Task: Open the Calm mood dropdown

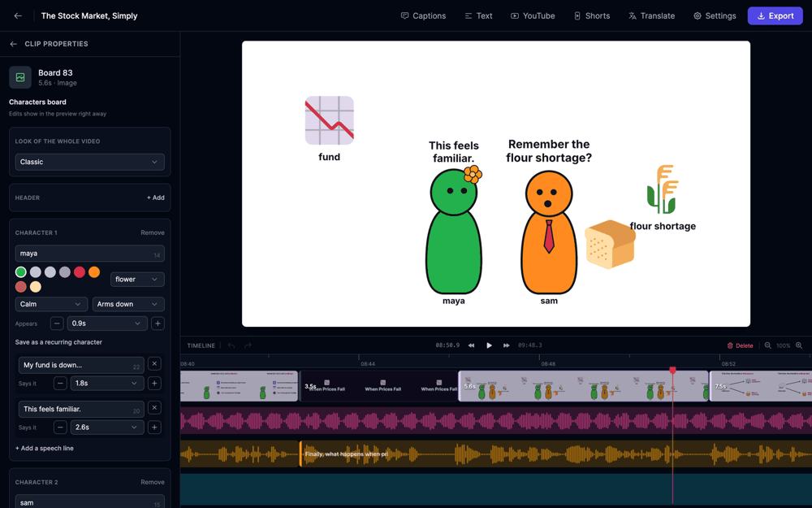Action: (x=51, y=304)
